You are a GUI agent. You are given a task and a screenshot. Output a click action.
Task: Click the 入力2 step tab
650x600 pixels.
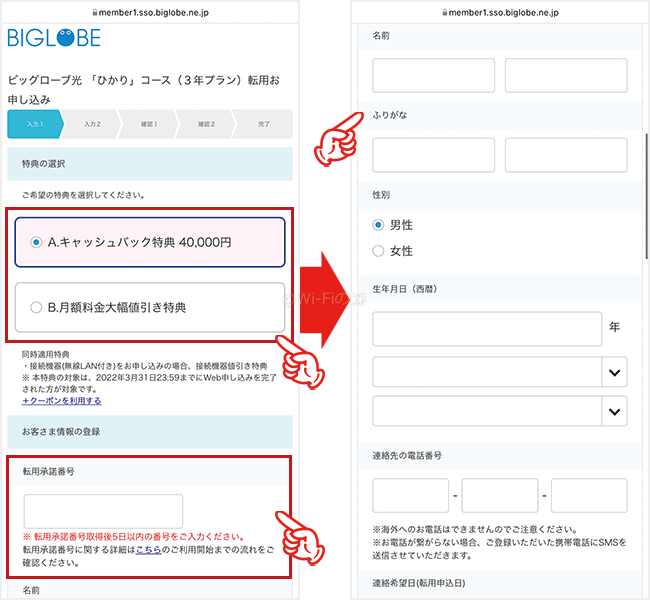[92, 124]
